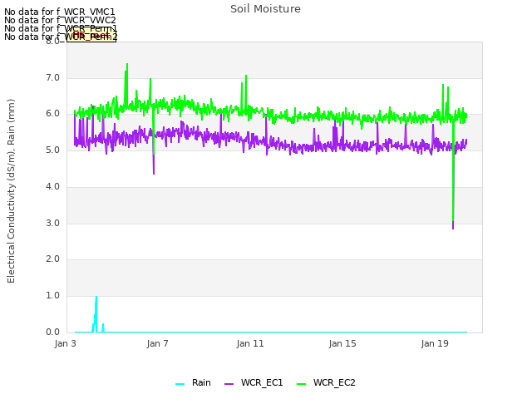Click the WCR_EC2 spike above 7.0
532x399 pixels.
pos(127,65)
